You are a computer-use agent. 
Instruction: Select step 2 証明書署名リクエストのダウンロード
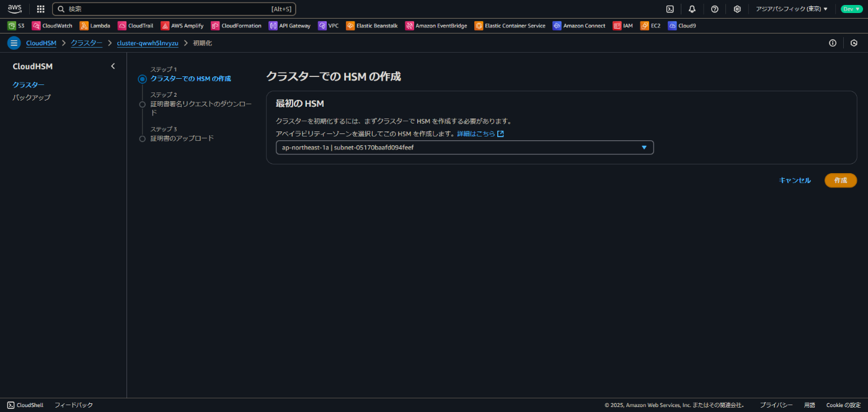[x=201, y=108]
